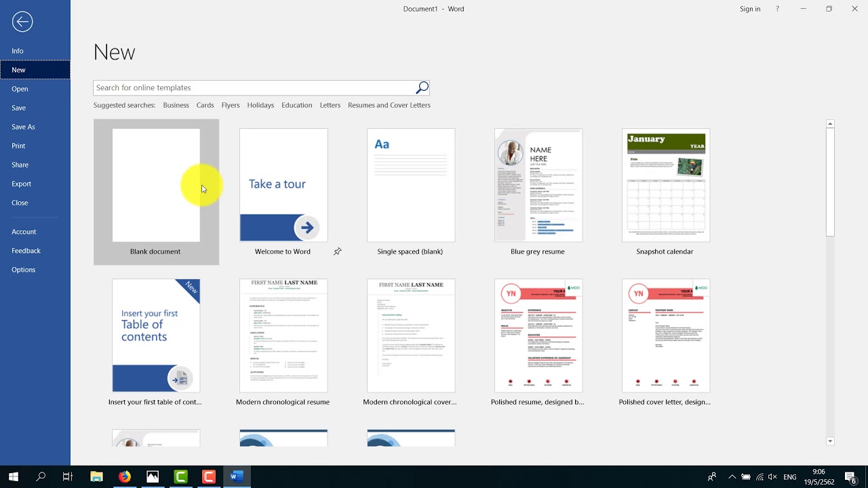
Task: Select New in the backstage menu
Action: point(35,70)
